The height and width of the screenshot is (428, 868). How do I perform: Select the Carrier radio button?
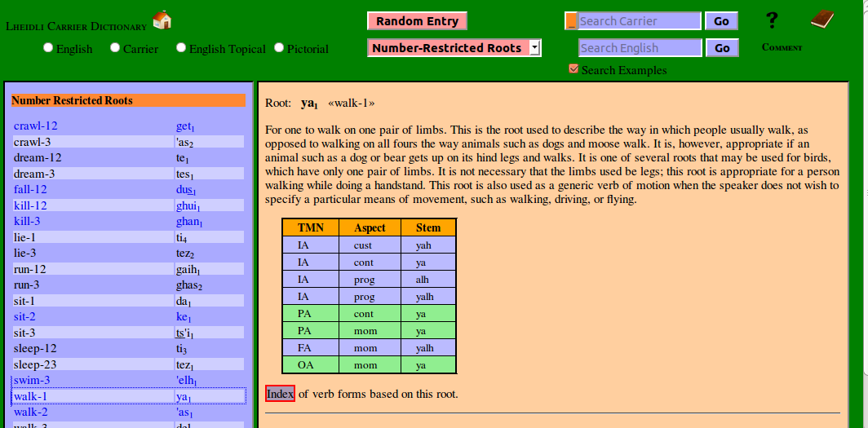click(x=115, y=48)
